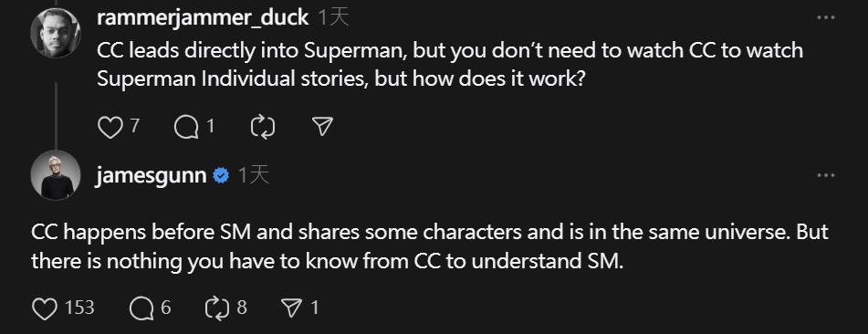The width and height of the screenshot is (868, 334).
Task: Open comment bubble on jamesgunn's reply
Action: click(x=141, y=308)
